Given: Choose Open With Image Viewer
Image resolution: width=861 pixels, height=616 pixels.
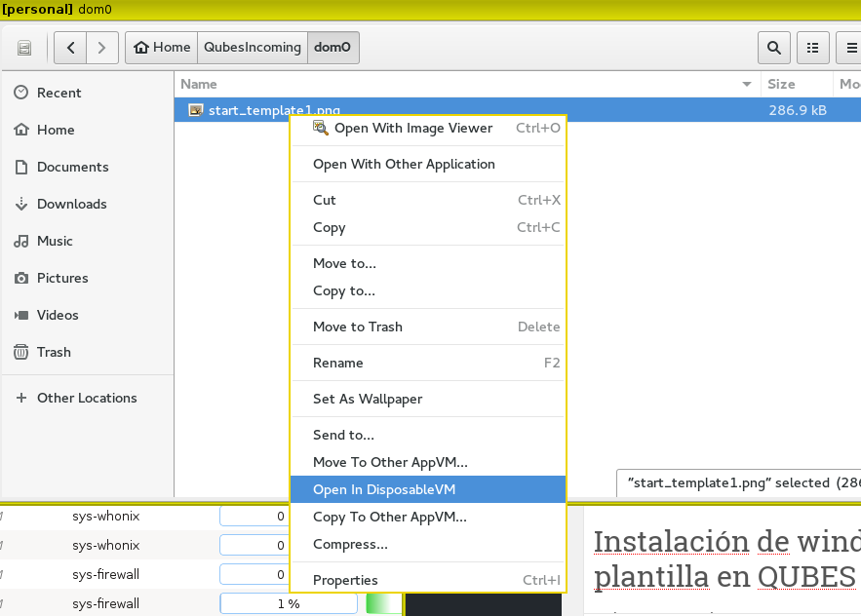Looking at the screenshot, I should 413,128.
